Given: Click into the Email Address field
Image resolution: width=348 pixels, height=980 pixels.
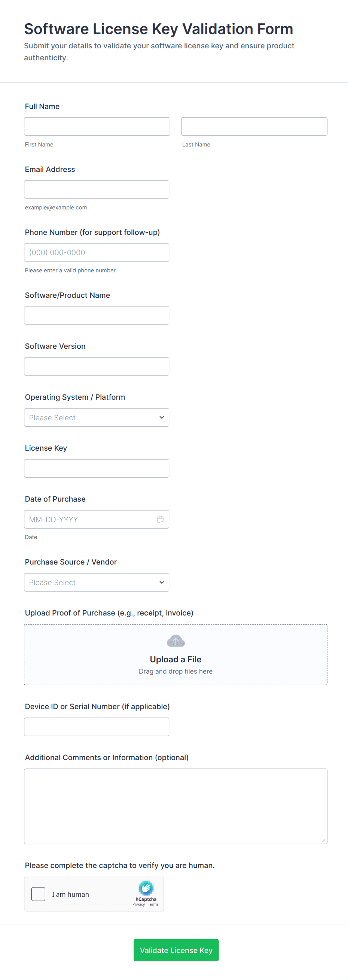Looking at the screenshot, I should pos(97,190).
